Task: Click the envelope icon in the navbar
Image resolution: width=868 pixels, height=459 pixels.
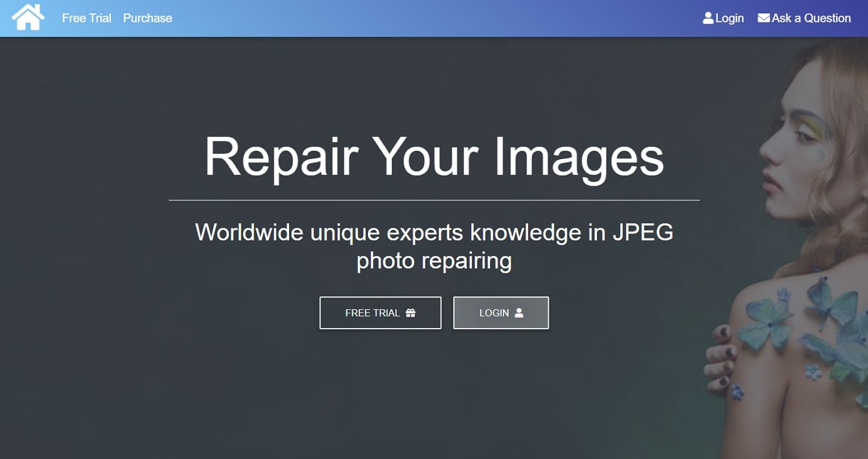Action: (763, 18)
